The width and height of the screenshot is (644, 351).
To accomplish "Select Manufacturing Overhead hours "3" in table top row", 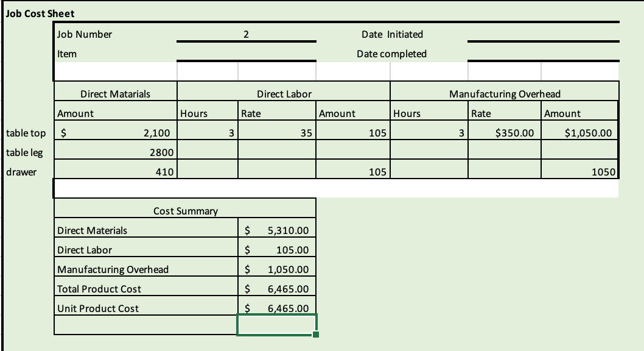I will pos(429,130).
